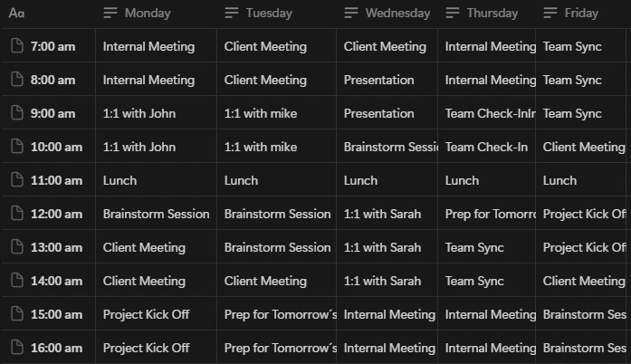Open the Friday column header menu
631x364 pixels.
581,13
